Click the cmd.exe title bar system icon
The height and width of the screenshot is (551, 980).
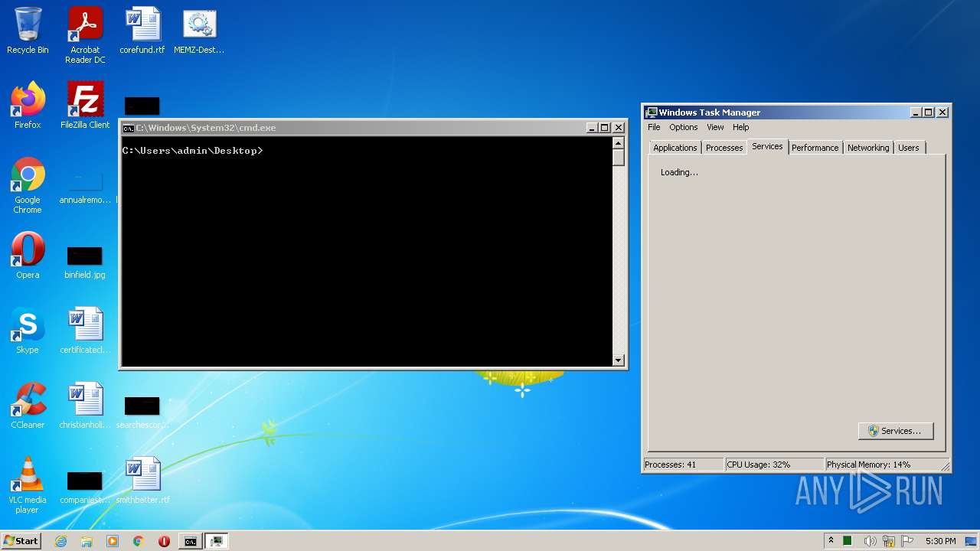click(129, 128)
